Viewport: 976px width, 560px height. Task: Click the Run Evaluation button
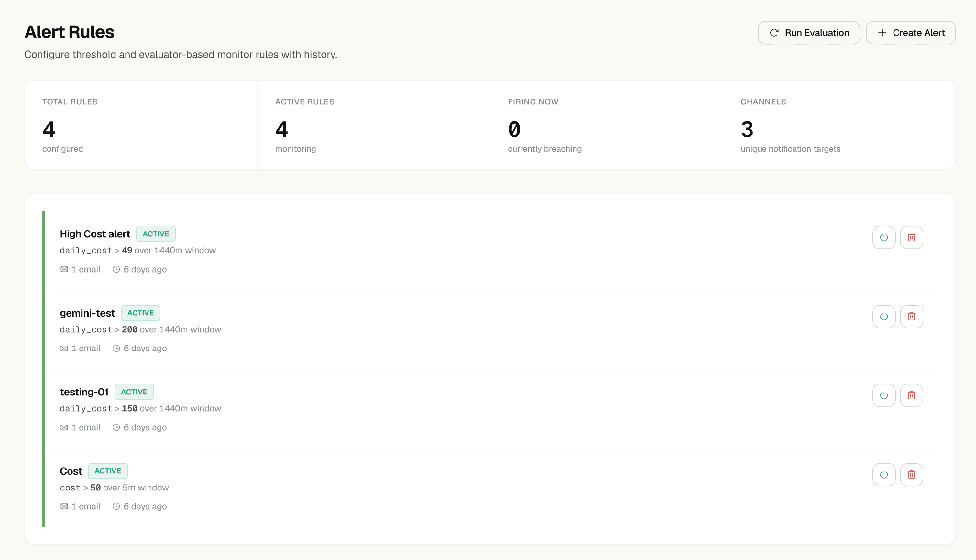(809, 33)
